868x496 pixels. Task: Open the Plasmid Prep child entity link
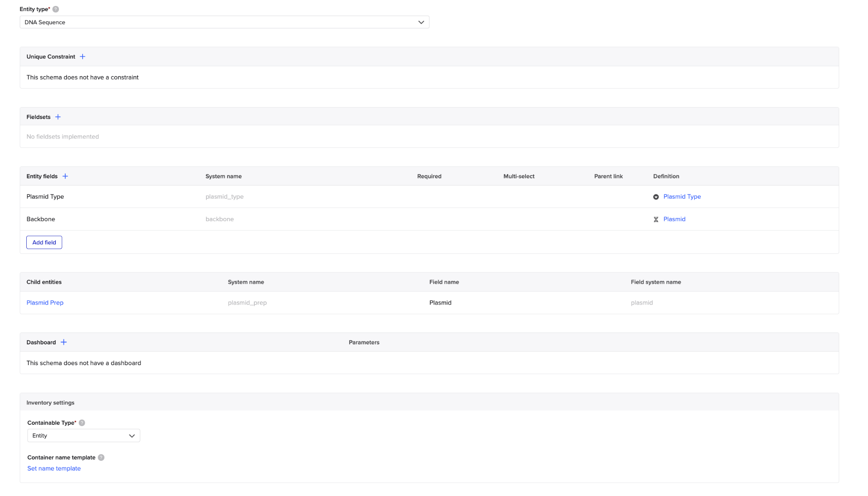(x=45, y=302)
